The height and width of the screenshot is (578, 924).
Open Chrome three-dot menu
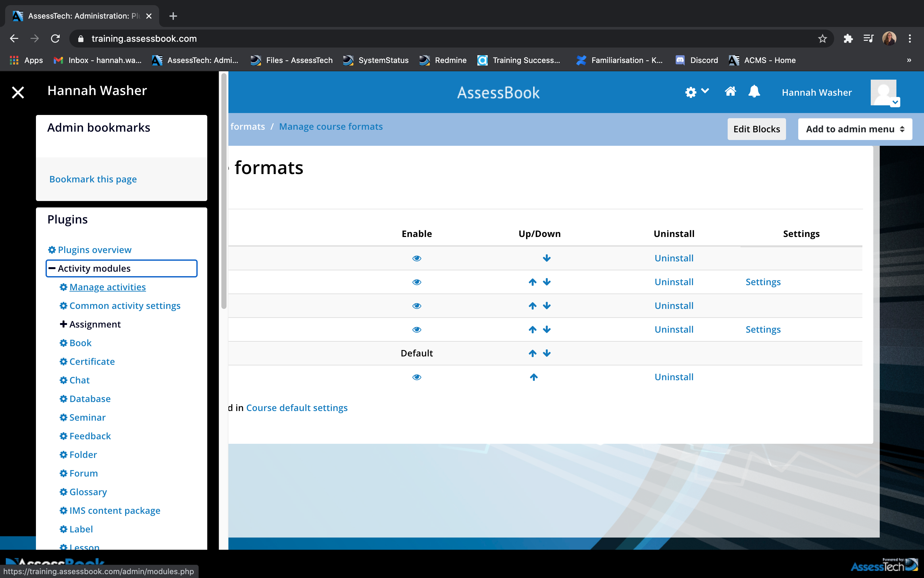tap(910, 39)
